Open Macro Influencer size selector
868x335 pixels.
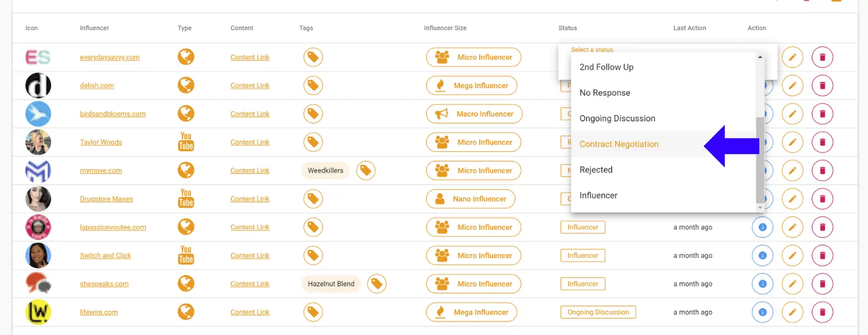point(474,114)
